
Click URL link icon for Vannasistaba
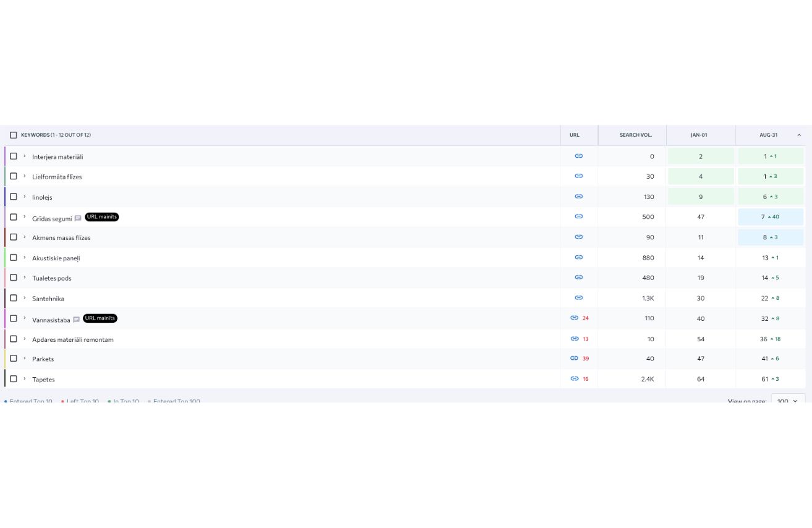pos(575,318)
